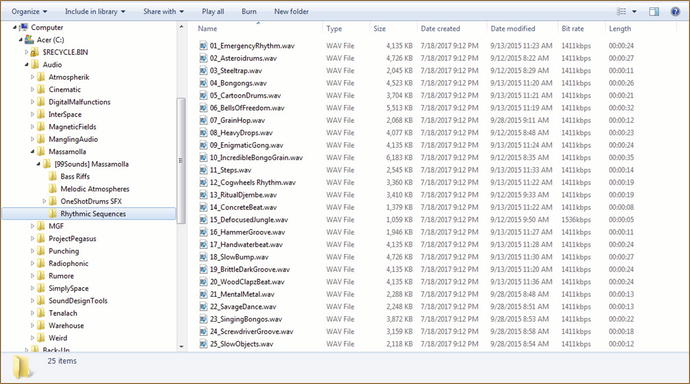The image size is (690, 384).
Task: Select file 25_SlowObjects.wav
Action: click(241, 344)
